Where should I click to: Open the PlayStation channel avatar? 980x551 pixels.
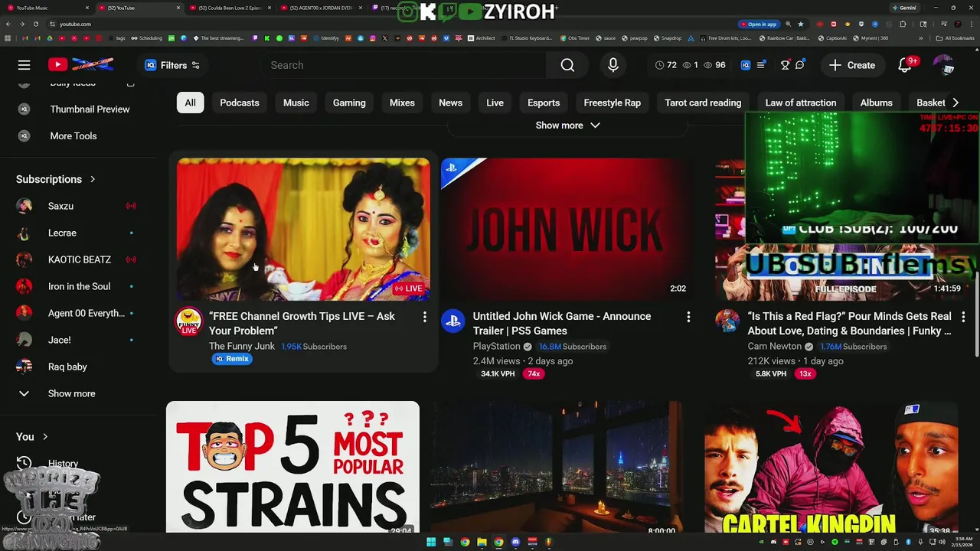click(x=452, y=321)
